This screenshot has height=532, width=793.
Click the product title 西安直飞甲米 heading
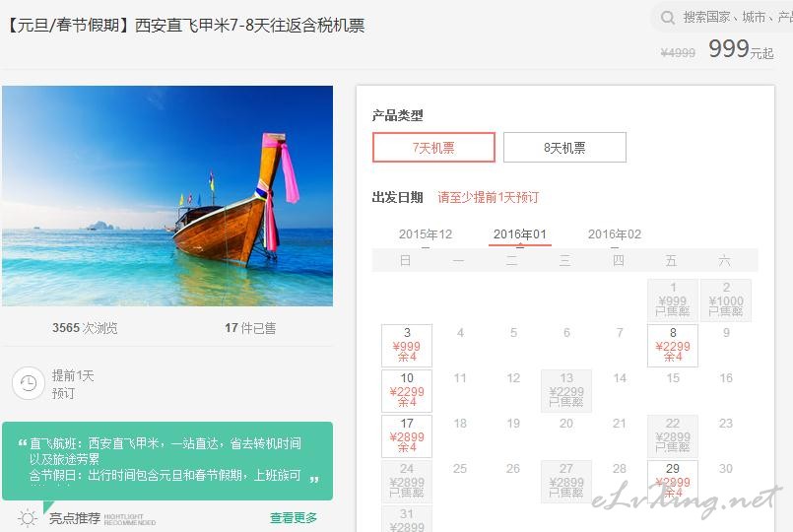tap(185, 26)
